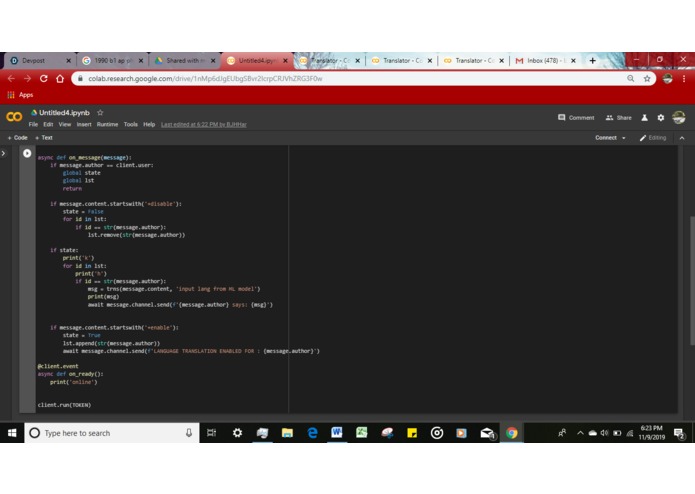Add a new Code cell
Image resolution: width=695 pixels, height=494 pixels.
17,138
